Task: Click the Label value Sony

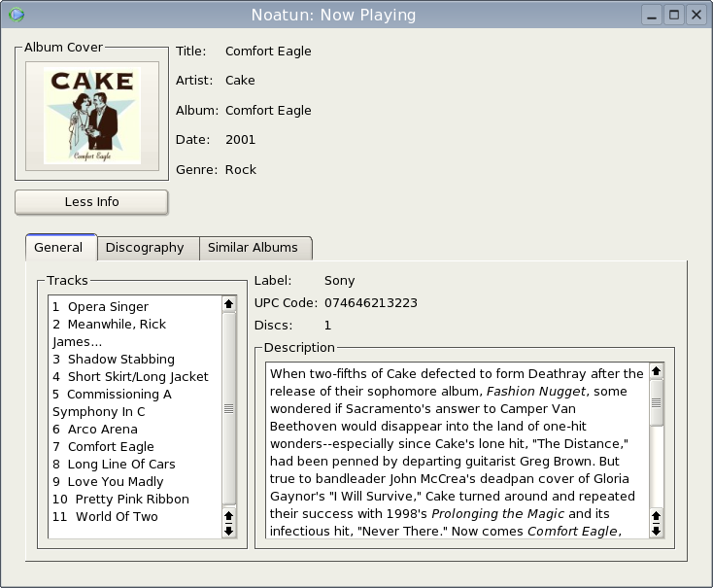Action: (x=339, y=281)
